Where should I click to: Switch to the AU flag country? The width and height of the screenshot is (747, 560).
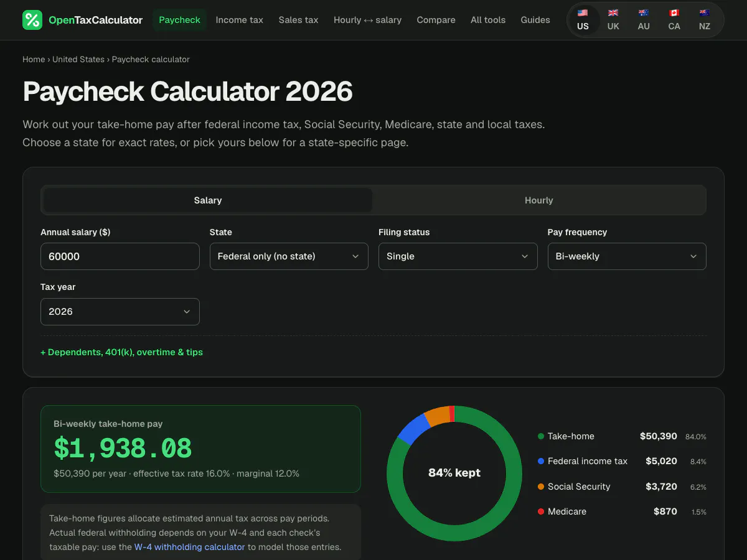point(644,20)
